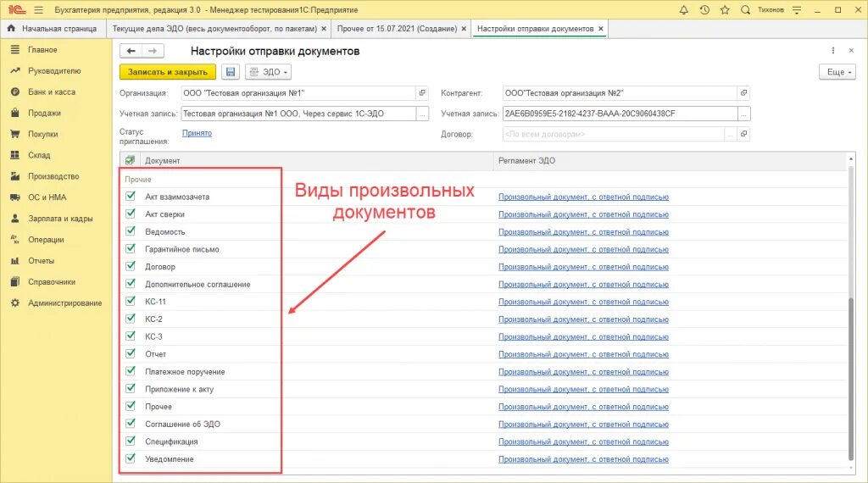Open Договор selection ellipsis button
Screen dimensions: 868x483
[731, 134]
